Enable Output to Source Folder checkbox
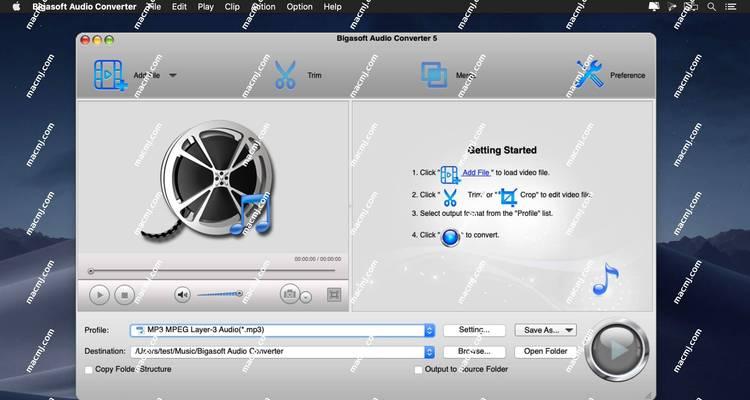 pyautogui.click(x=419, y=370)
